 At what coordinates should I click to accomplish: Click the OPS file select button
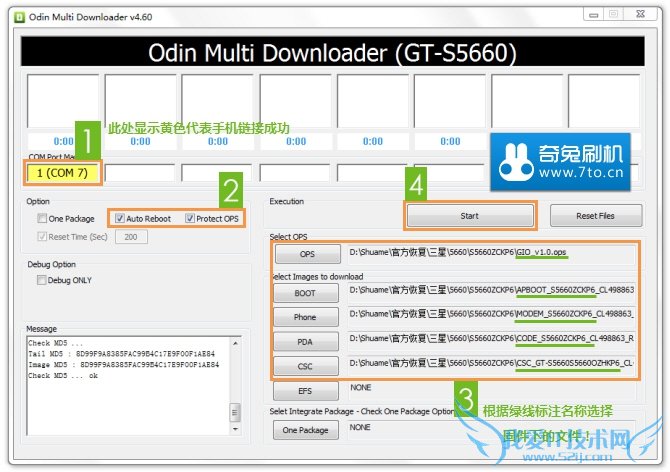308,254
